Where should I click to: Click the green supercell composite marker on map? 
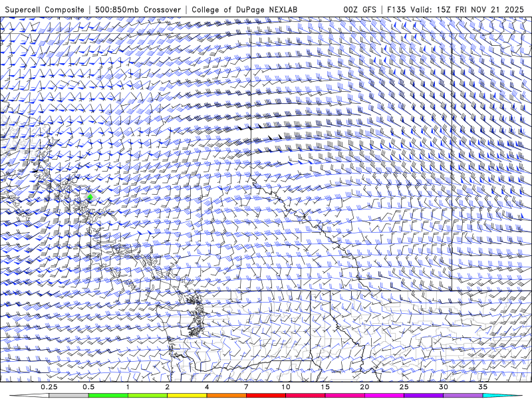(90, 197)
